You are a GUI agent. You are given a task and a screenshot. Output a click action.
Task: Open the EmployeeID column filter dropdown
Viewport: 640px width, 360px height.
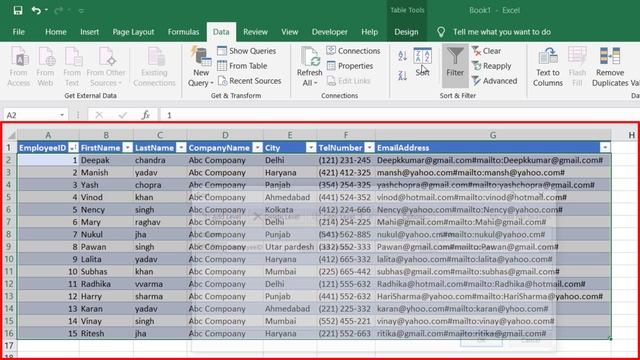[73, 148]
